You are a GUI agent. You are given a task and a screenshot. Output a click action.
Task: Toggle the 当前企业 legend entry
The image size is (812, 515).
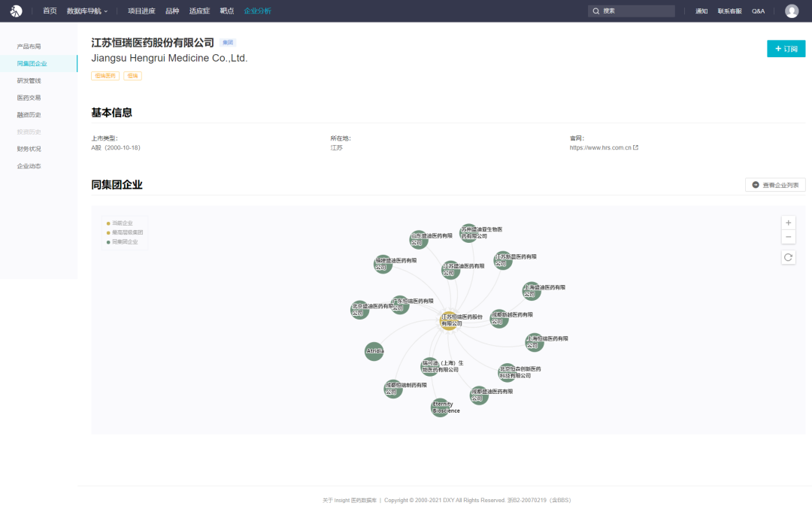[x=120, y=223]
